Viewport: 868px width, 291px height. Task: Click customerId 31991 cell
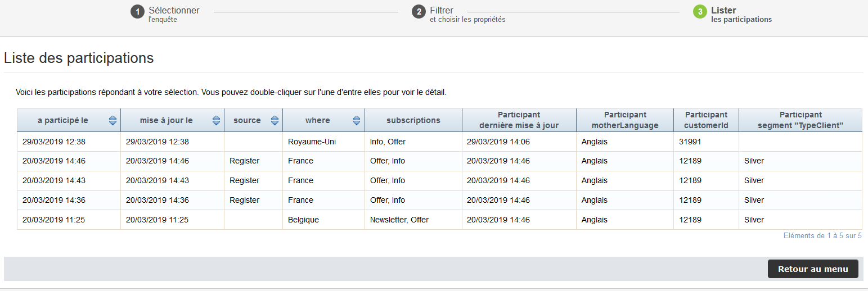coord(690,142)
